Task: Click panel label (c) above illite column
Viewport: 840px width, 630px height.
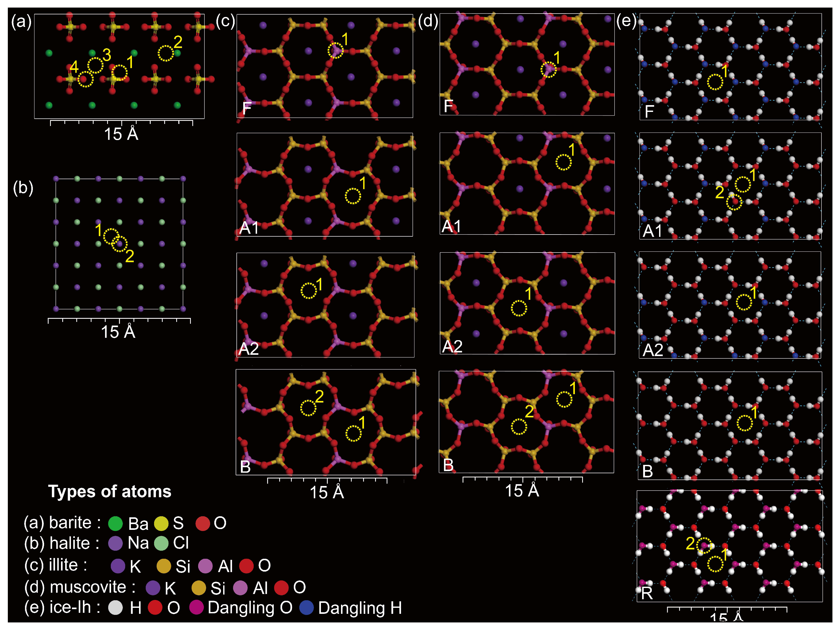Action: click(x=226, y=21)
